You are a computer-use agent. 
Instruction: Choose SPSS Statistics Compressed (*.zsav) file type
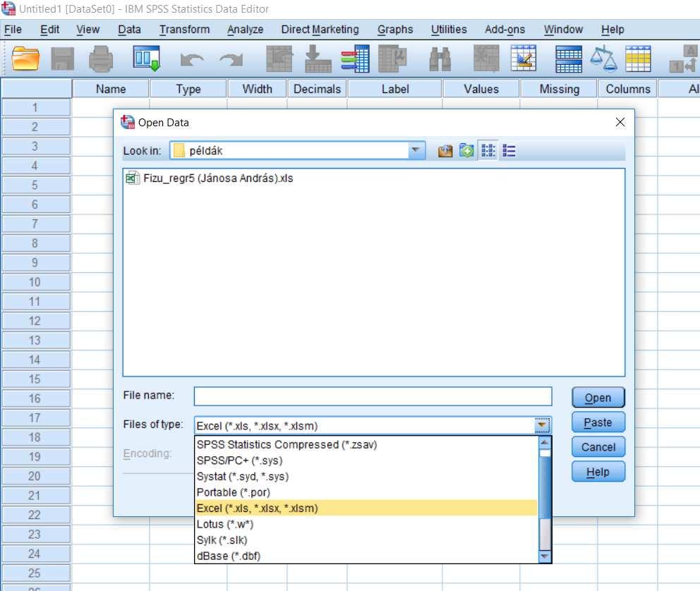366,445
